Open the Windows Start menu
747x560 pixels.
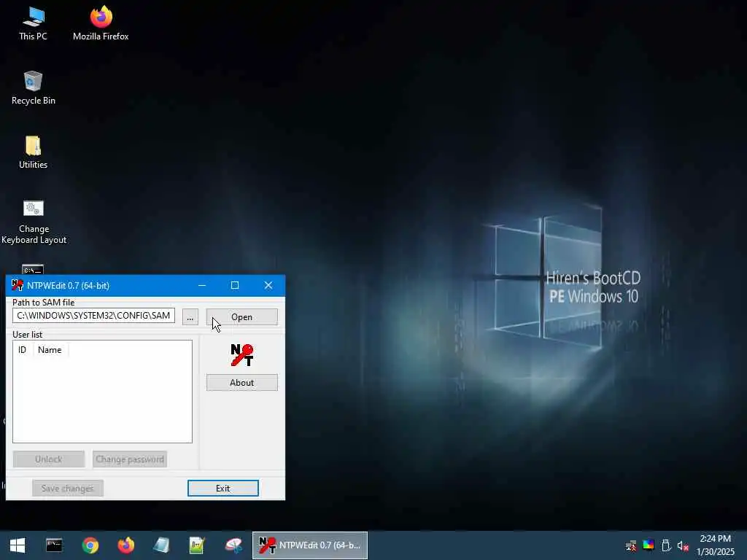pos(18,545)
